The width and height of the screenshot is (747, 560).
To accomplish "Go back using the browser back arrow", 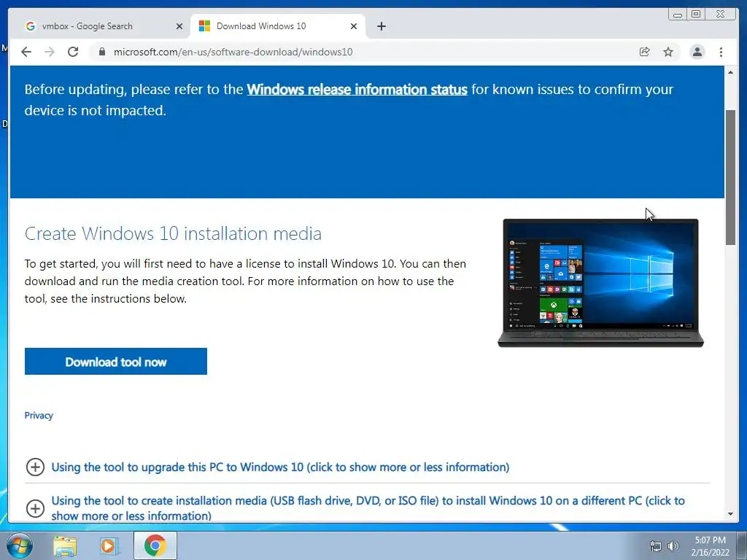I will (x=26, y=52).
